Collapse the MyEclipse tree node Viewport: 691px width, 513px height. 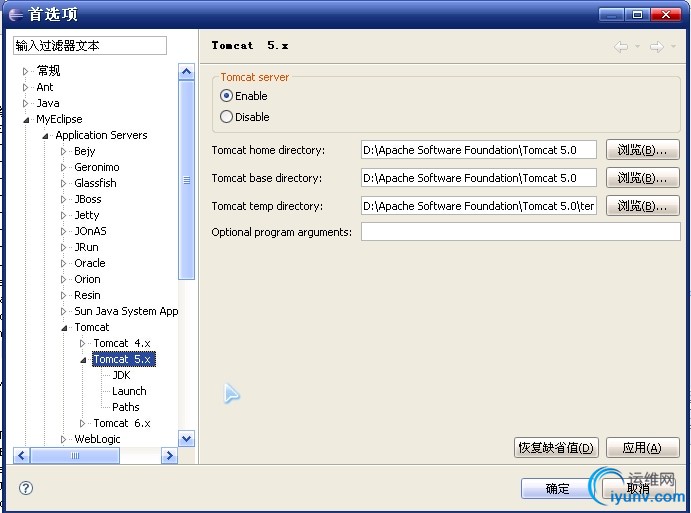(26, 119)
